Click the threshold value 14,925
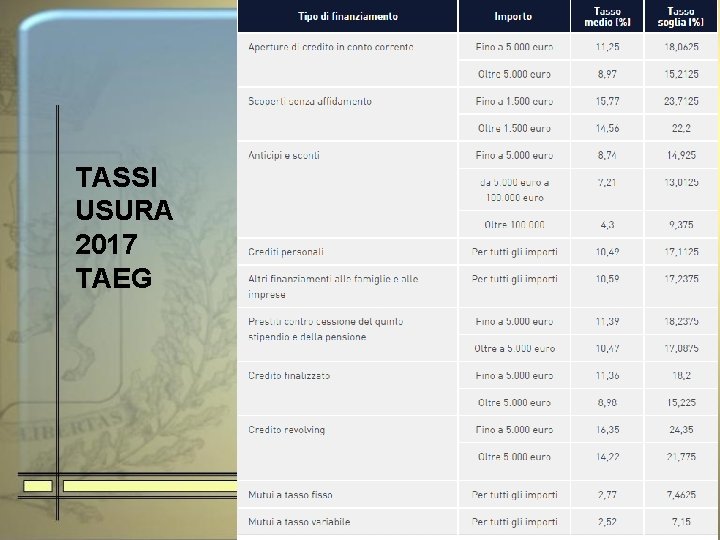Image resolution: width=720 pixels, height=540 pixels. [x=681, y=155]
